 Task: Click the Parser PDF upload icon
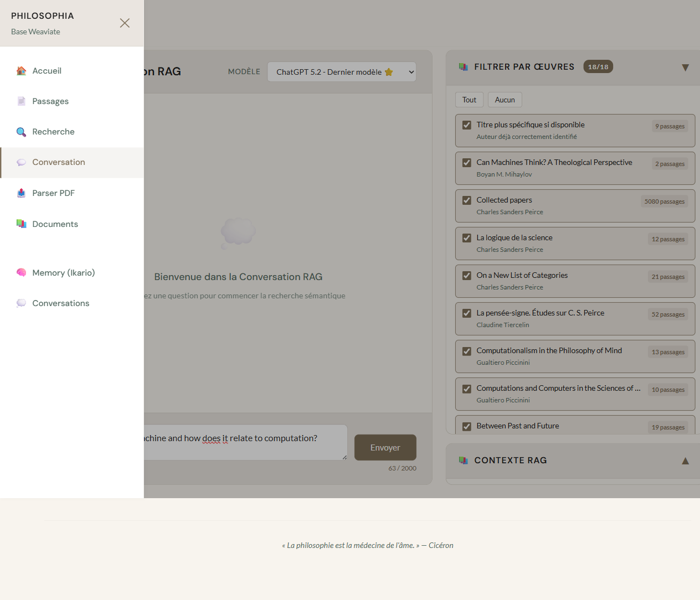21,193
